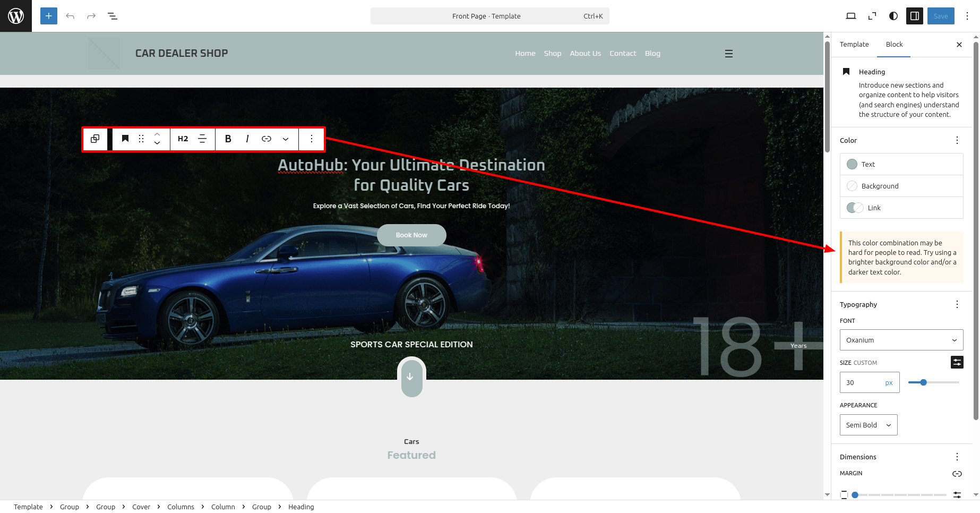The image size is (980, 513).
Task: Click the hamburger menu icon in header
Action: 729,54
